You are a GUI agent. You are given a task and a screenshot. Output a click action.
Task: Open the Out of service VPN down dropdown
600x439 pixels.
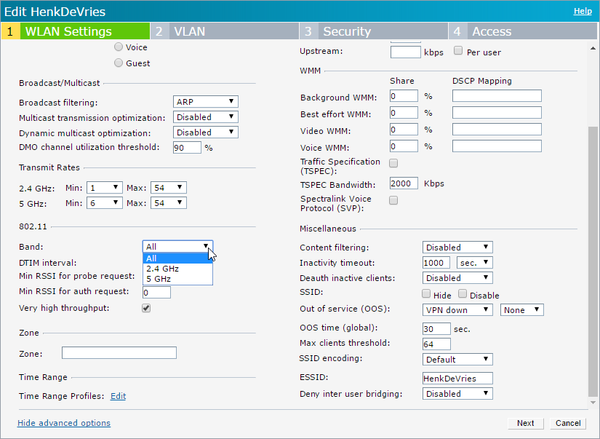(x=457, y=310)
